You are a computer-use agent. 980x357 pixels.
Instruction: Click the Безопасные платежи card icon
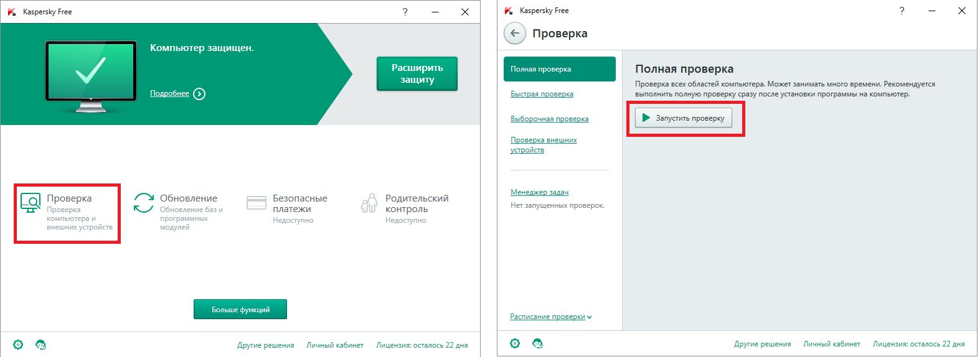click(257, 203)
